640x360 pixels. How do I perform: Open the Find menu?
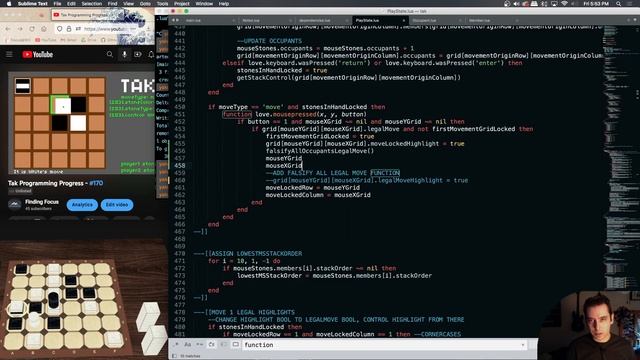(x=112, y=4)
